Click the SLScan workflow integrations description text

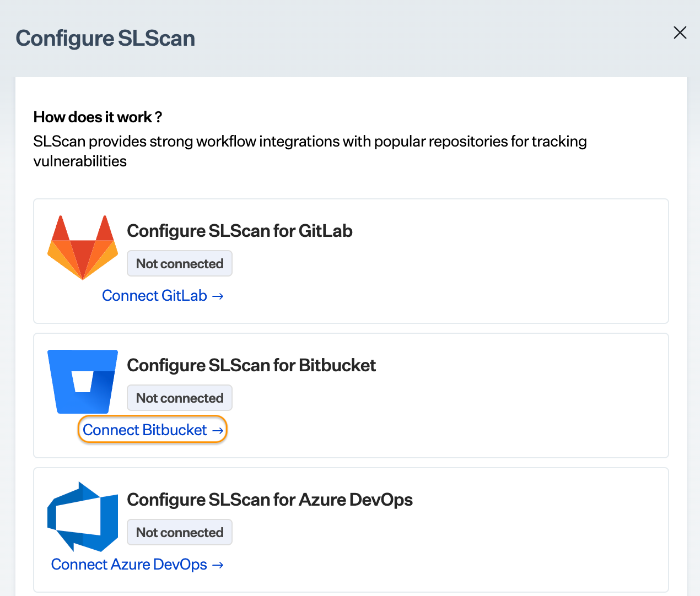[x=310, y=151]
